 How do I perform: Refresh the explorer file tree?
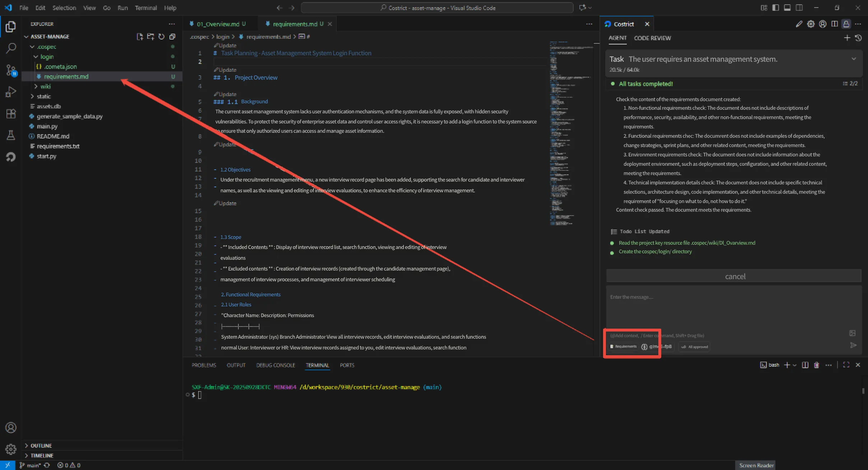(x=162, y=37)
